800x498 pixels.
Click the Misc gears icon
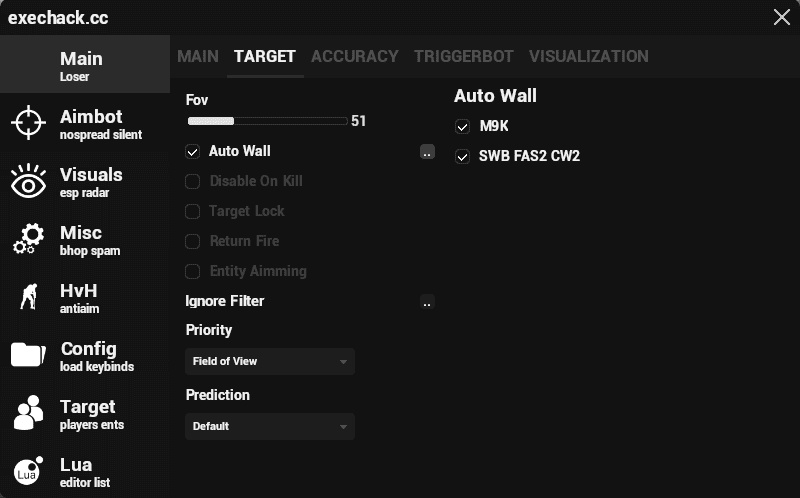tap(28, 240)
